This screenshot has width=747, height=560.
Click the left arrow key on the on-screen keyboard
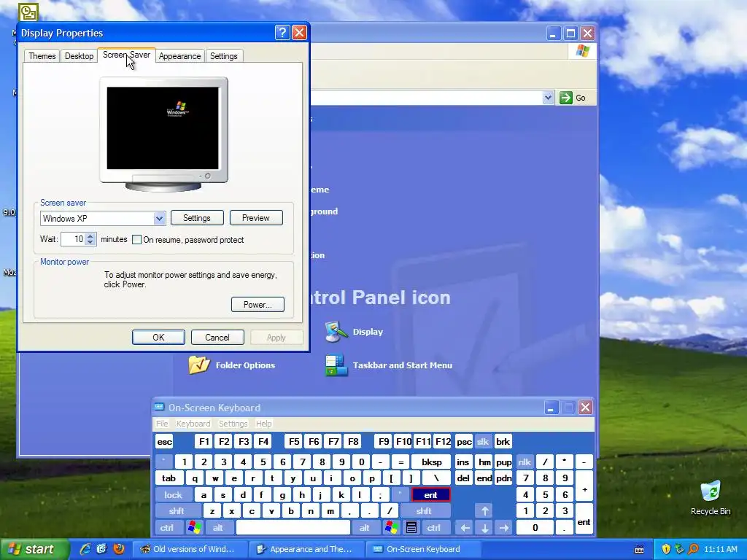(465, 528)
